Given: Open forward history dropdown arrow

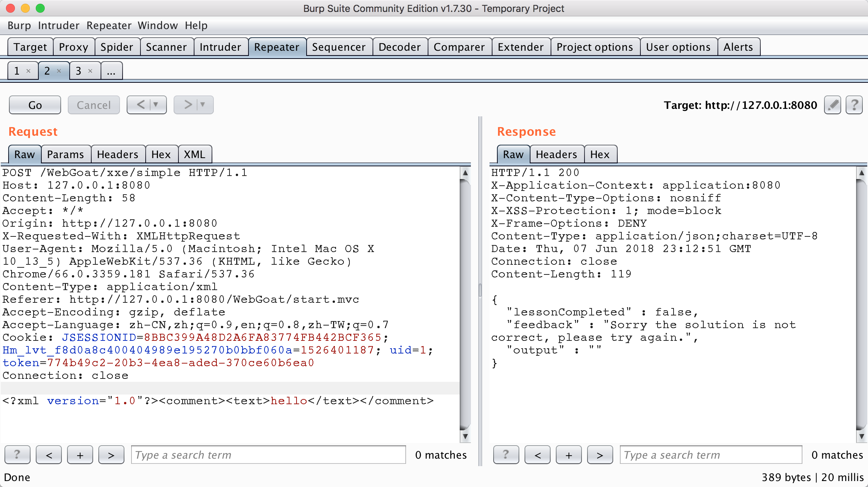Looking at the screenshot, I should pyautogui.click(x=203, y=105).
